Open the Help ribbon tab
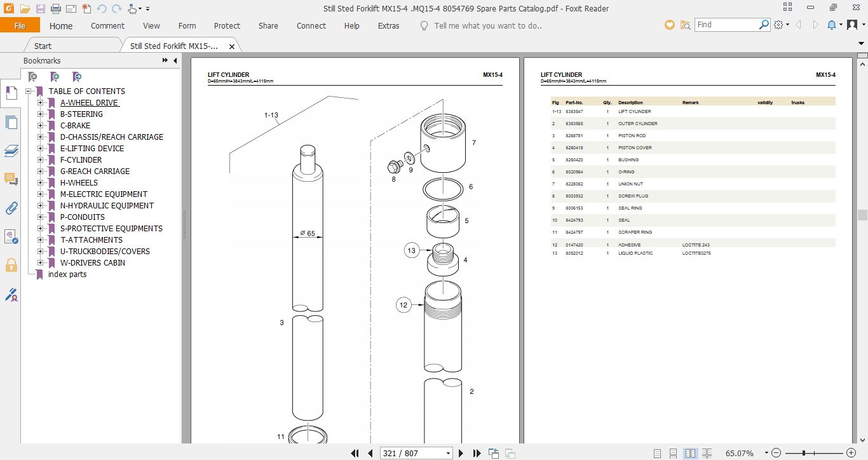Screen dimensions: 868x460 click(x=351, y=25)
